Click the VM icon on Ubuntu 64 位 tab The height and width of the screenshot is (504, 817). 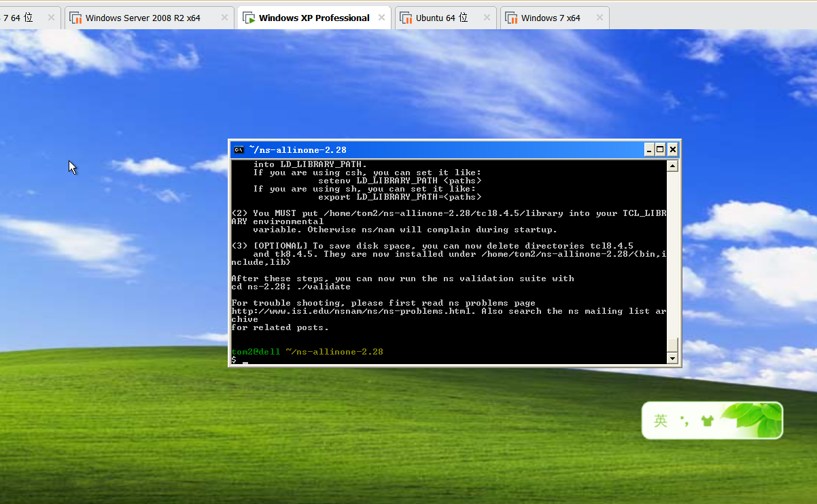[406, 18]
